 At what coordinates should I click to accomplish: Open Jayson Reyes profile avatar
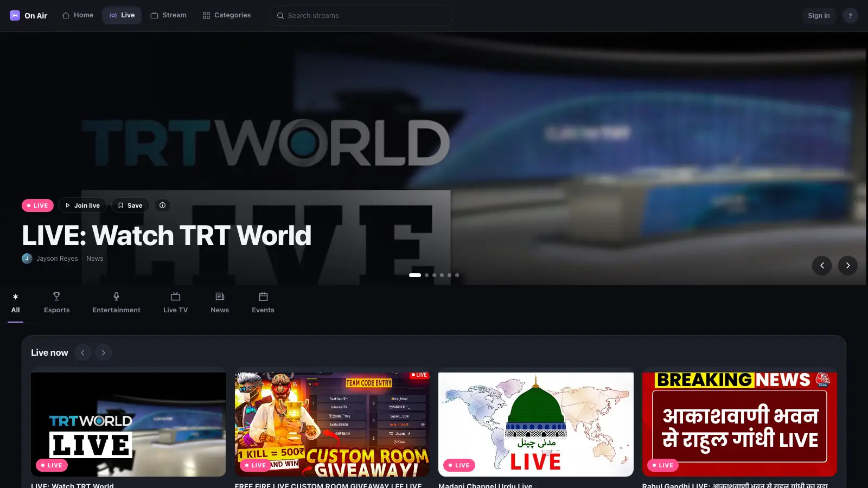(27, 259)
